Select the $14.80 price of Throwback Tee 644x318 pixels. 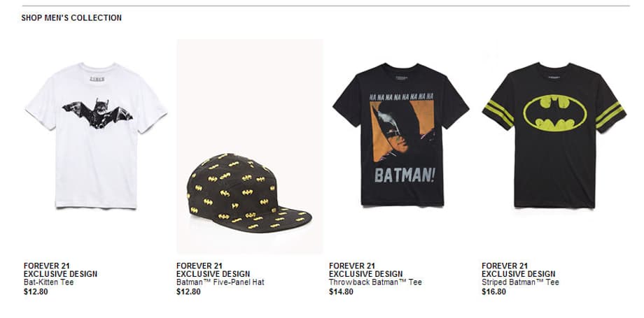341,291
